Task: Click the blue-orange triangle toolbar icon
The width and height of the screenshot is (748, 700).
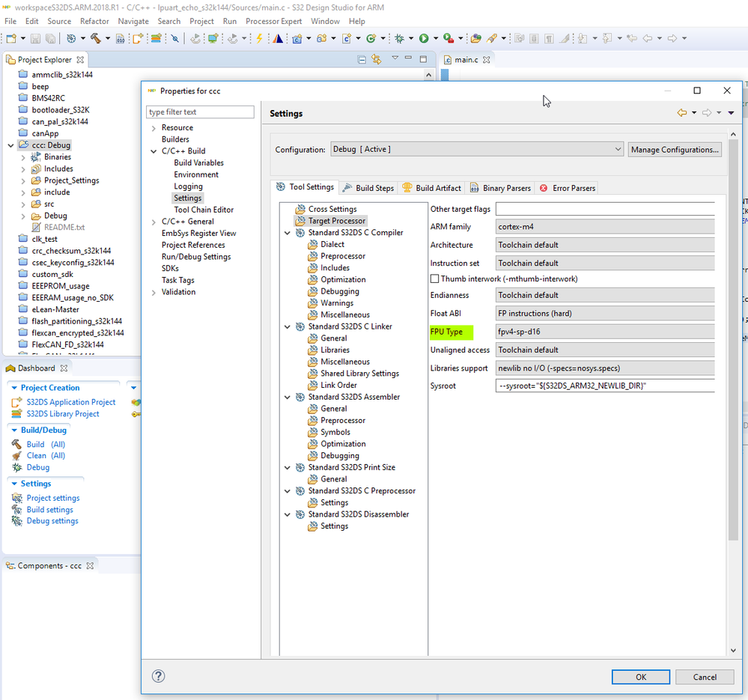Action: [x=278, y=39]
